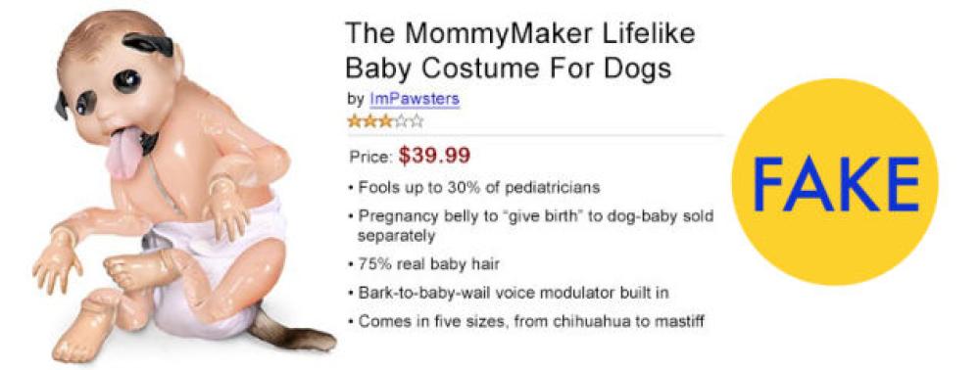Click the yellow FAKE badge

point(835,181)
